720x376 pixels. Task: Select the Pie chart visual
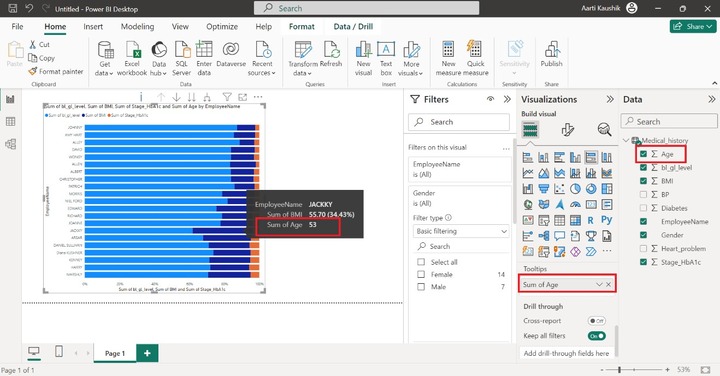coord(575,189)
